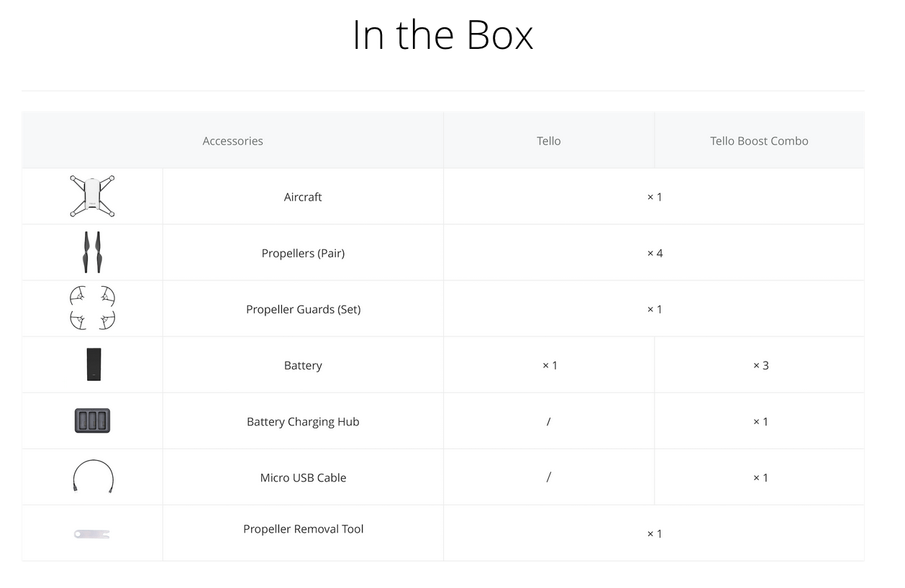Image resolution: width=905 pixels, height=588 pixels.
Task: Click the × 3 battery quantity cell
Action: coord(760,365)
